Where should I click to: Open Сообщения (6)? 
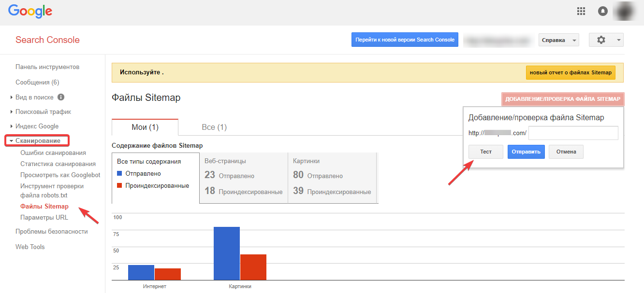[x=37, y=82]
